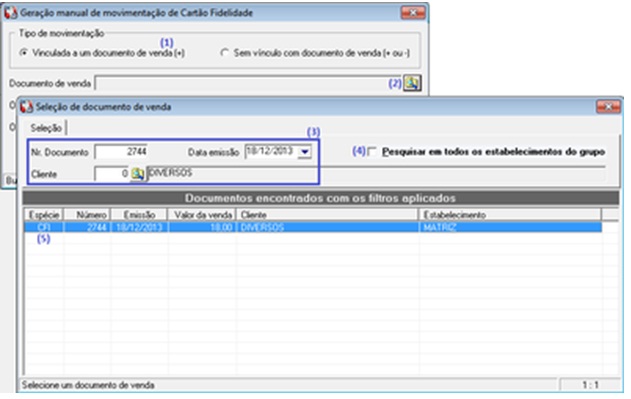Select the result row numbered 2744
The width and height of the screenshot is (631, 399).
pos(313,227)
